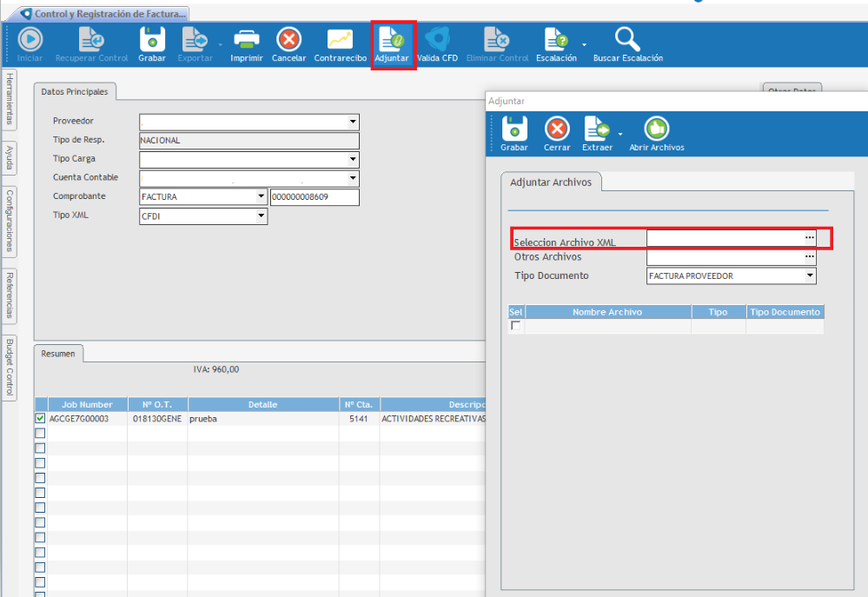Screen dimensions: 868x597
Task: Expand the Tipo XML dropdown
Action: pos(261,216)
